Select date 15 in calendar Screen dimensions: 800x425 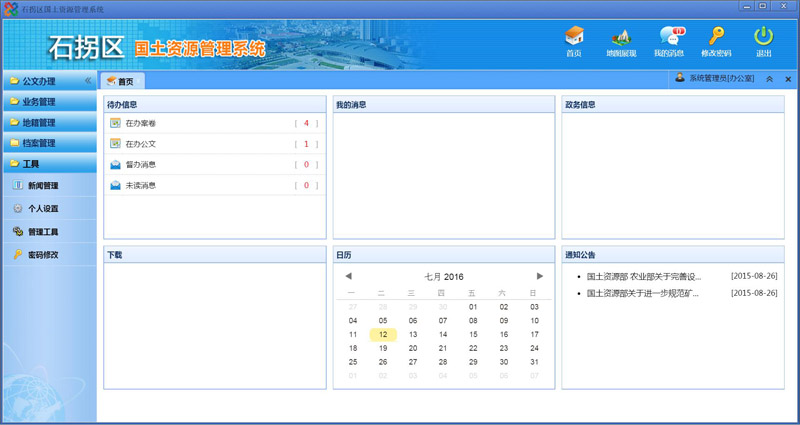coord(473,335)
